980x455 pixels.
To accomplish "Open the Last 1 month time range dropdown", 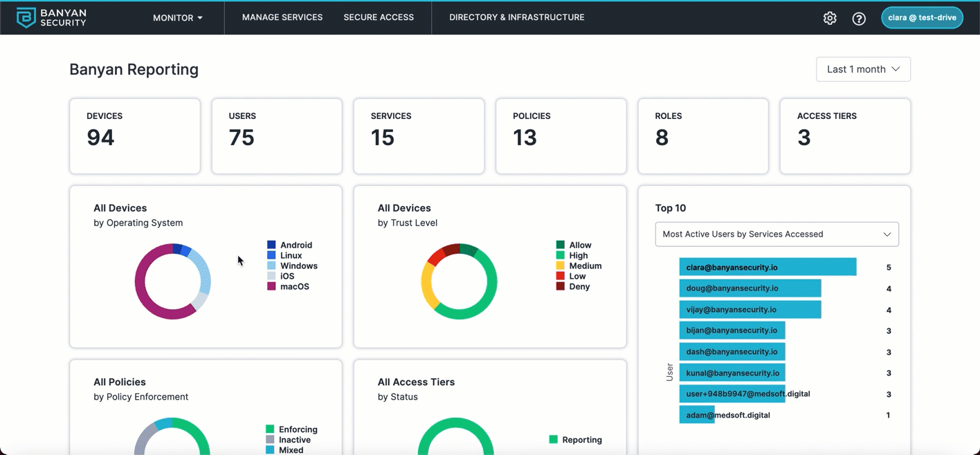I will tap(863, 69).
